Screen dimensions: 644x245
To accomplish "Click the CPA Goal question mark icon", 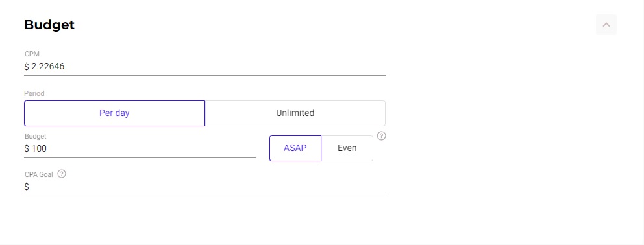I will point(62,174).
